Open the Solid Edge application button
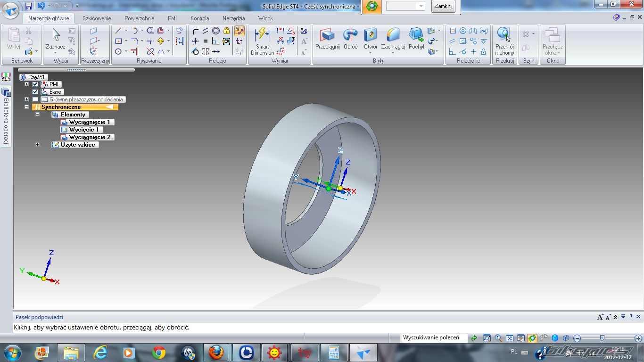 (11, 9)
